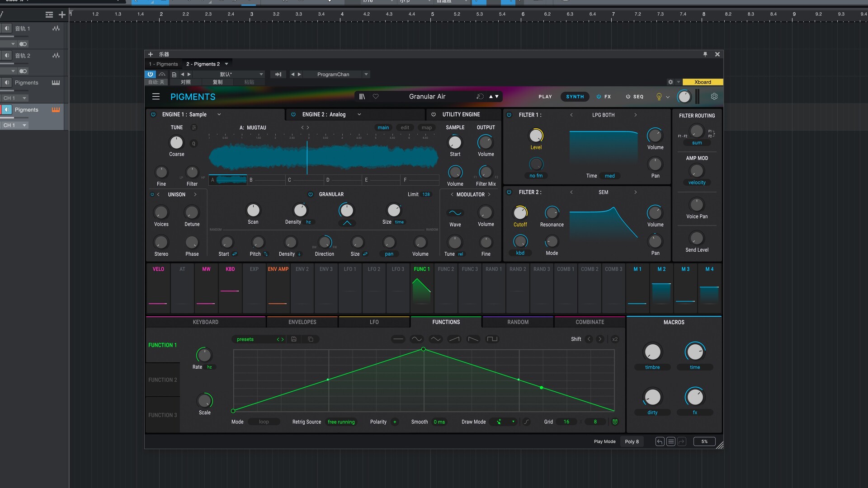This screenshot has width=868, height=488.
Task: Open the ProgramChan dropdown
Action: click(x=366, y=74)
